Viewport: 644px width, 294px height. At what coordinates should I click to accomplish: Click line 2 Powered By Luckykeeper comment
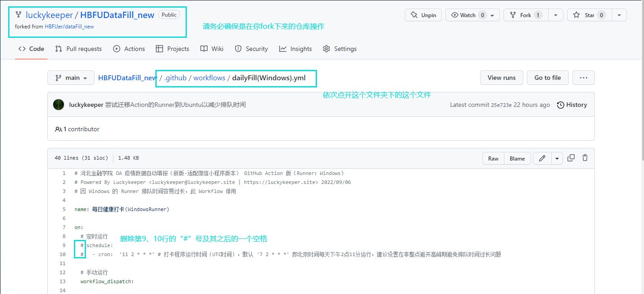pos(213,182)
